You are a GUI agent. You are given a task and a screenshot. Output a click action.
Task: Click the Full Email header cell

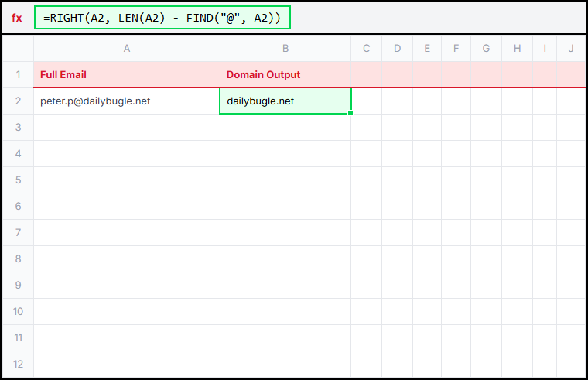click(127, 75)
